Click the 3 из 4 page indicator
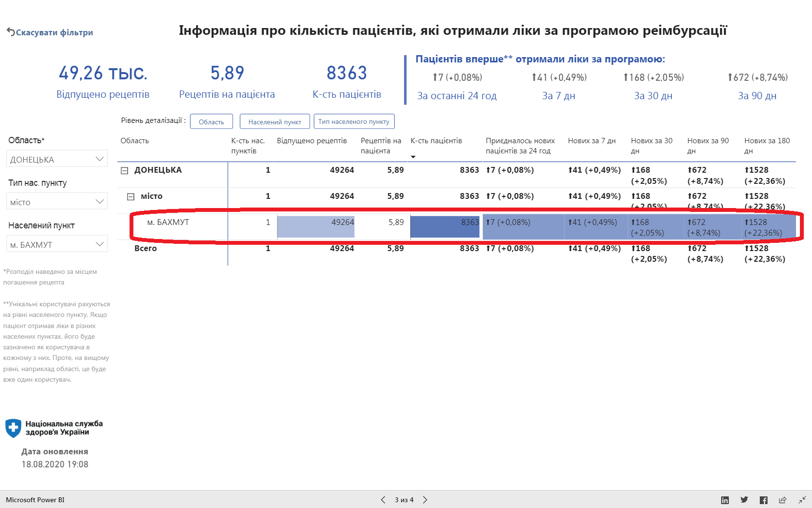Screen dimensions: 812x508 [404, 500]
